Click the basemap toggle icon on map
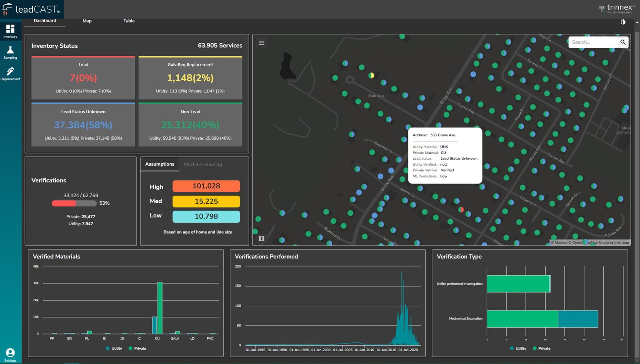640x364 pixels. coord(261,238)
